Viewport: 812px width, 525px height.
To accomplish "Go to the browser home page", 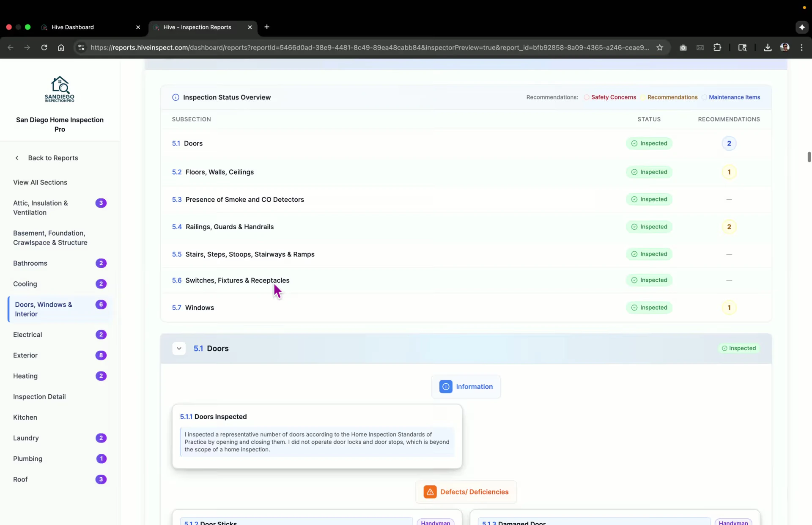I will click(61, 47).
